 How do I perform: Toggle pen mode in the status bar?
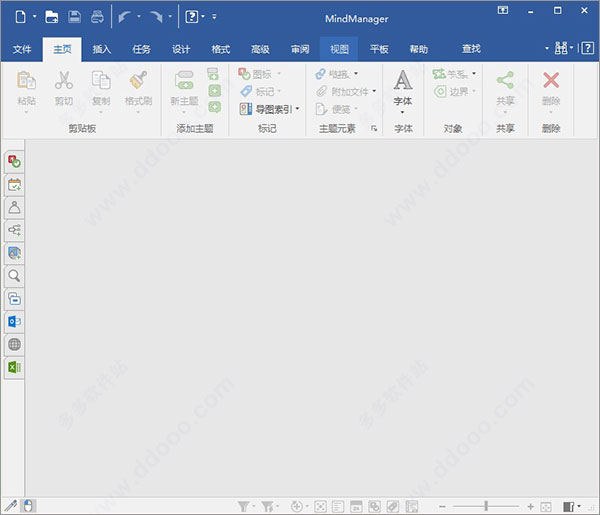point(10,506)
